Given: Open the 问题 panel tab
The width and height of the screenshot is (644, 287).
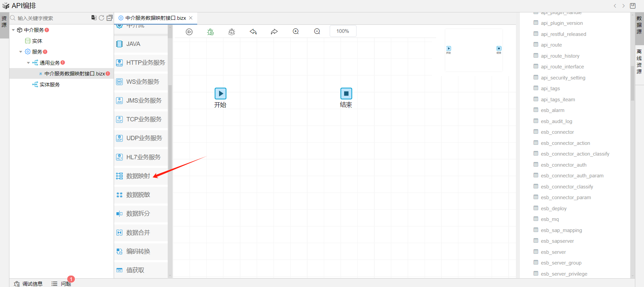Looking at the screenshot, I should click(62, 284).
